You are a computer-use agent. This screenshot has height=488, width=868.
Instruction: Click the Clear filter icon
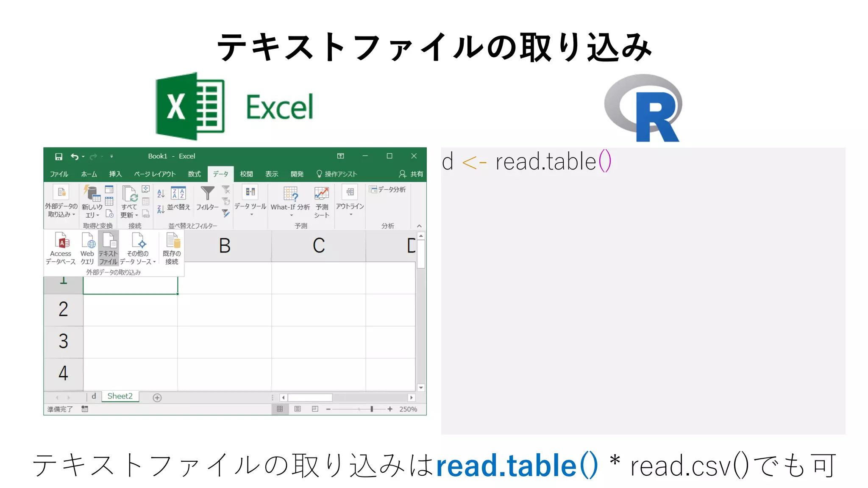[226, 189]
